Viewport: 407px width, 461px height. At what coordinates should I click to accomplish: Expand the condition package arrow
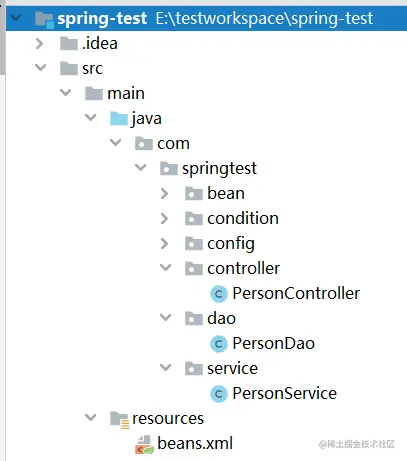164,219
